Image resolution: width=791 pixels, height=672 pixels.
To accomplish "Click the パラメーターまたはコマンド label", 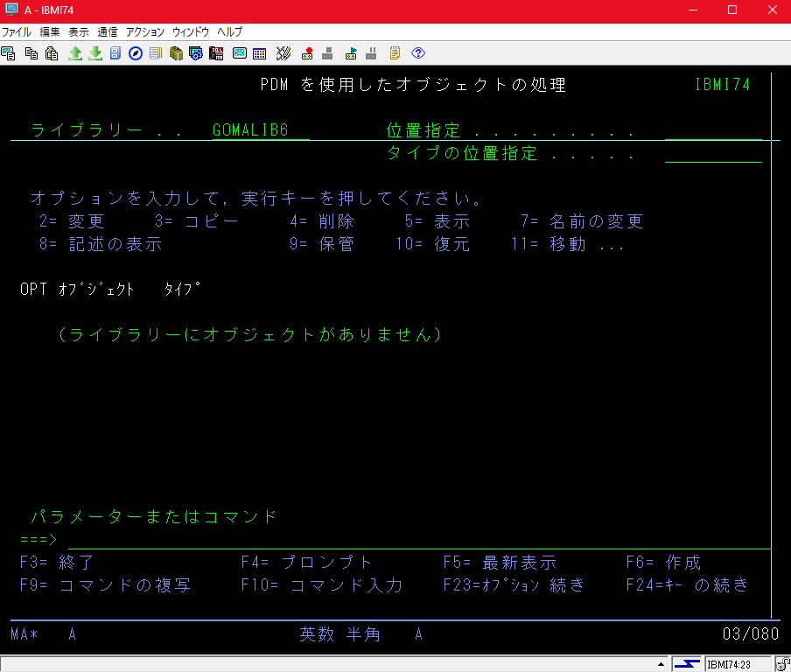I will pyautogui.click(x=153, y=516).
